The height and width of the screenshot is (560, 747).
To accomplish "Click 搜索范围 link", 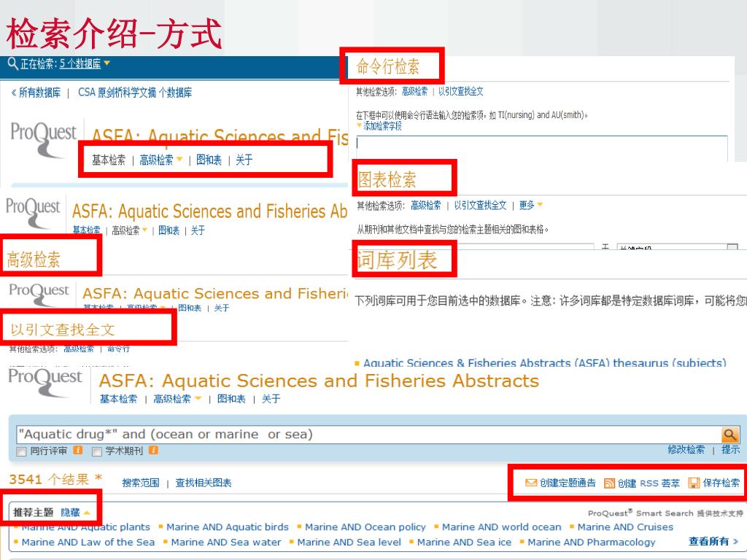I will click(x=141, y=483).
